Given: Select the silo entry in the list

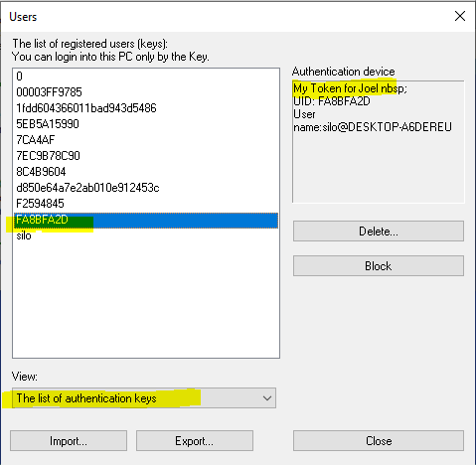Looking at the screenshot, I should pyautogui.click(x=146, y=235).
